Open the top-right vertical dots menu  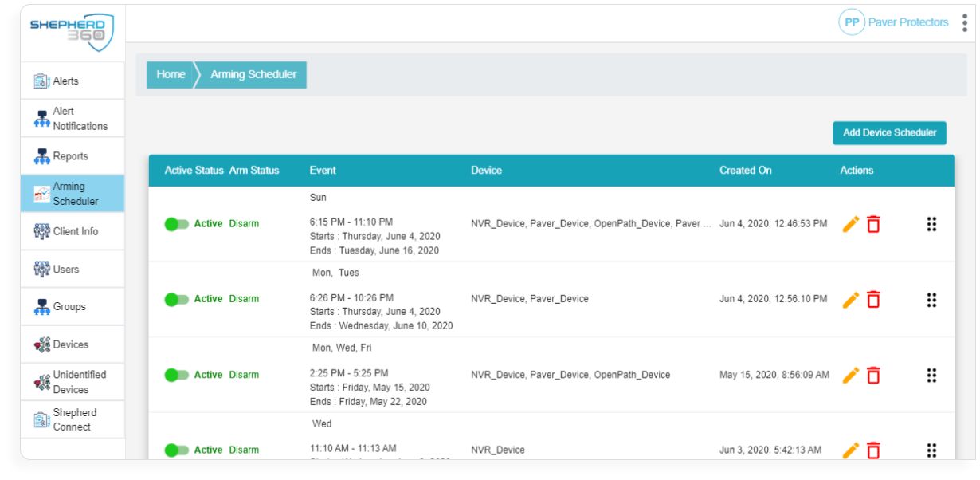pyautogui.click(x=965, y=22)
